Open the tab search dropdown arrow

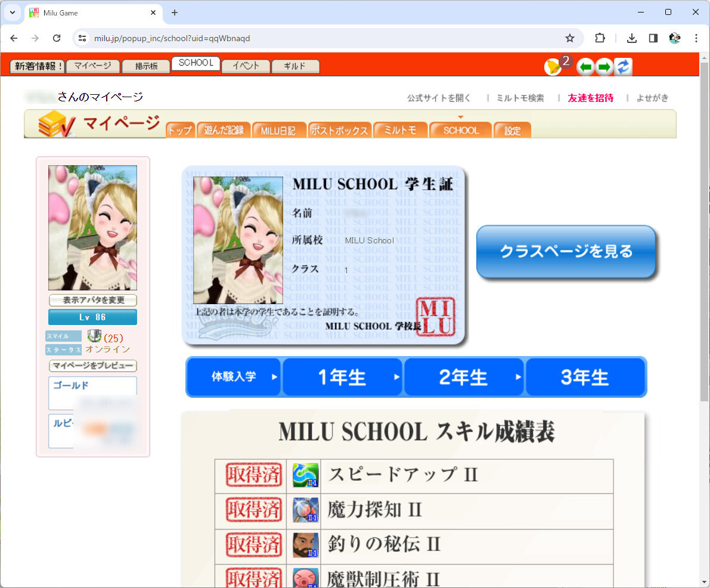click(12, 13)
